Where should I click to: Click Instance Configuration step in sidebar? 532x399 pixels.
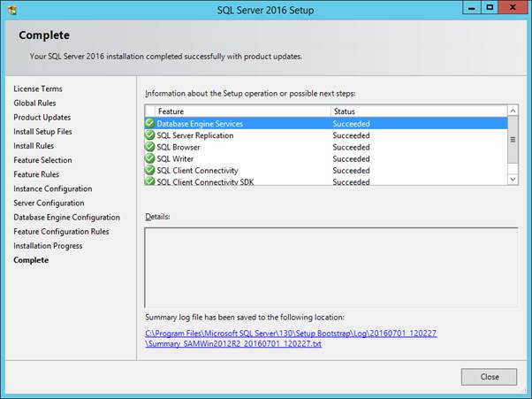pos(53,188)
